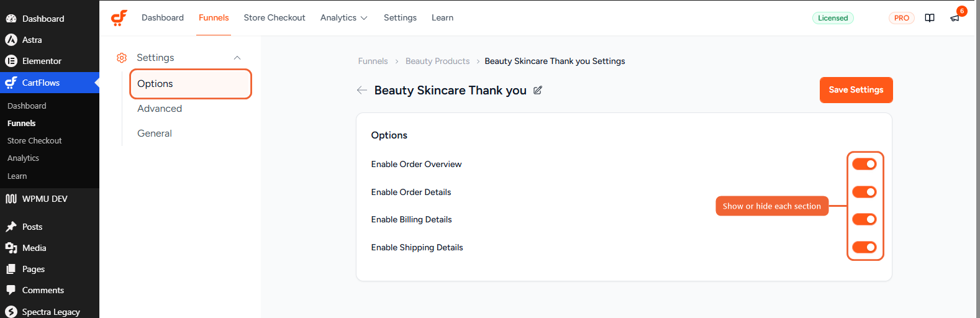Open WordPress Dashboard menu item

coord(50,19)
